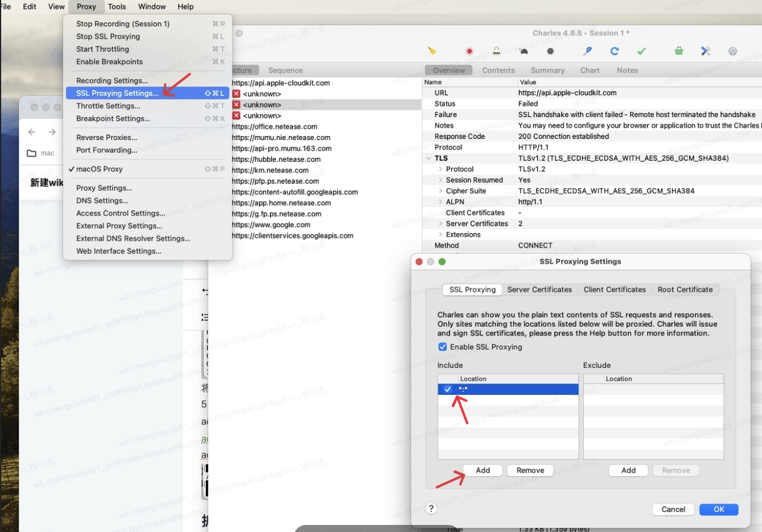
Task: Expand the Server Certificates row
Action: [440, 224]
